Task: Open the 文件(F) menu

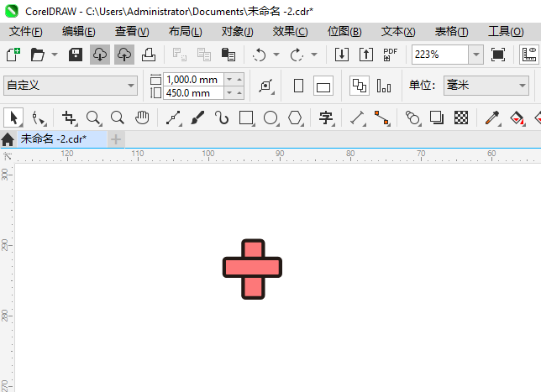Action: 26,32
